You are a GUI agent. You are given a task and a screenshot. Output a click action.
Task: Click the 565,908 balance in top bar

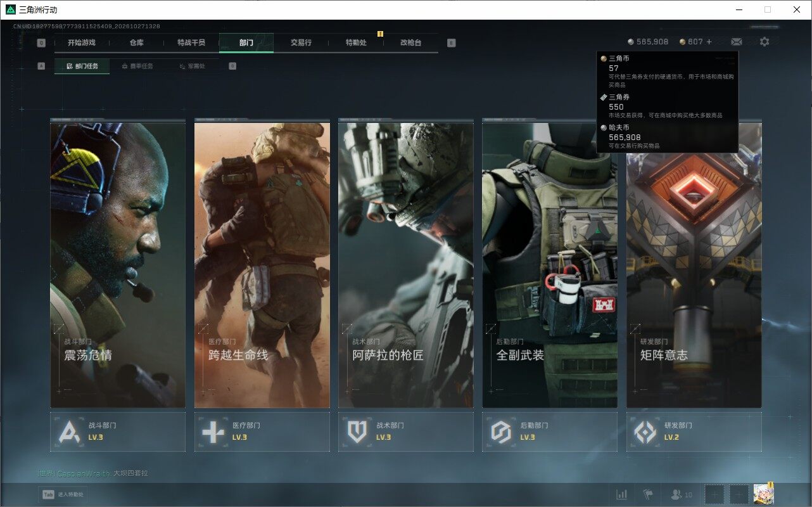[x=652, y=42]
